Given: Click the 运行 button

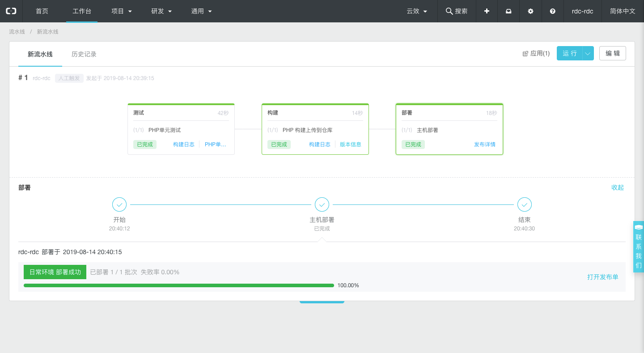Looking at the screenshot, I should click(570, 53).
